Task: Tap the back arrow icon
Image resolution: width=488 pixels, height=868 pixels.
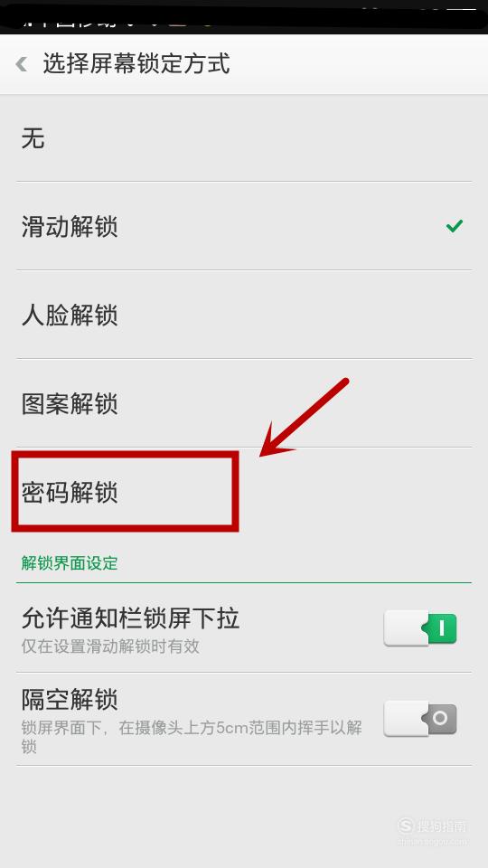Action: coord(22,64)
